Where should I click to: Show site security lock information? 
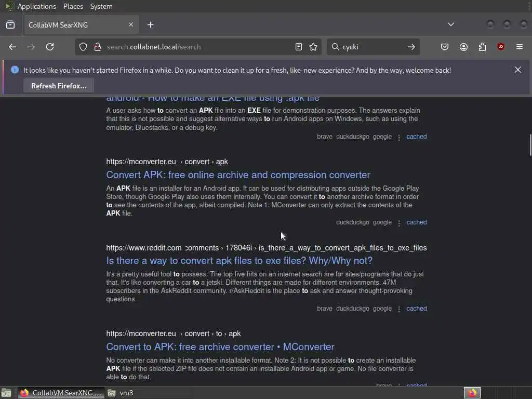tap(97, 47)
